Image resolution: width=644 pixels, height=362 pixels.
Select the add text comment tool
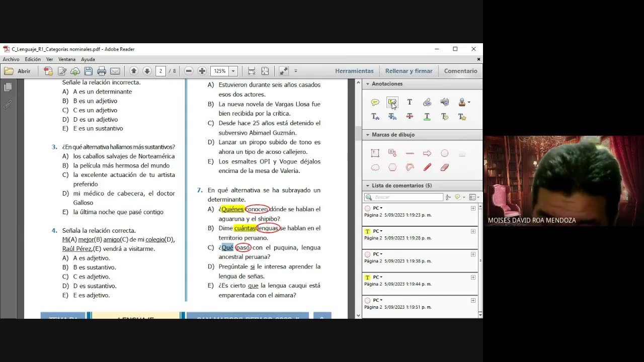click(410, 103)
